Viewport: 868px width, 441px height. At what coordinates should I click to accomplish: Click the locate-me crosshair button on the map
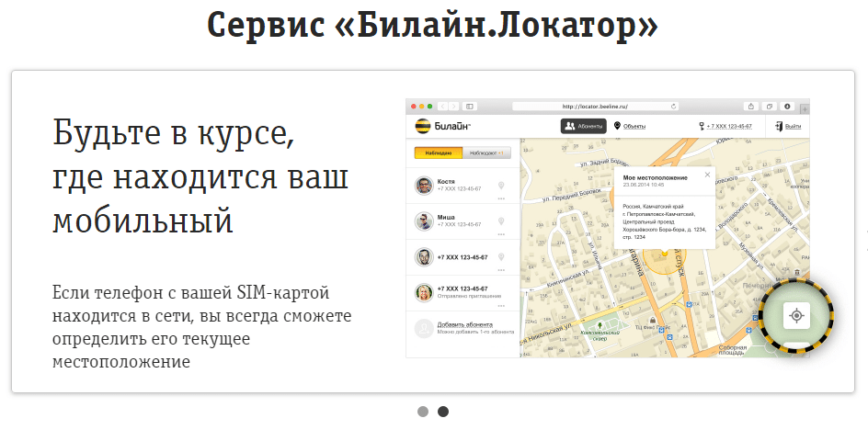[796, 315]
